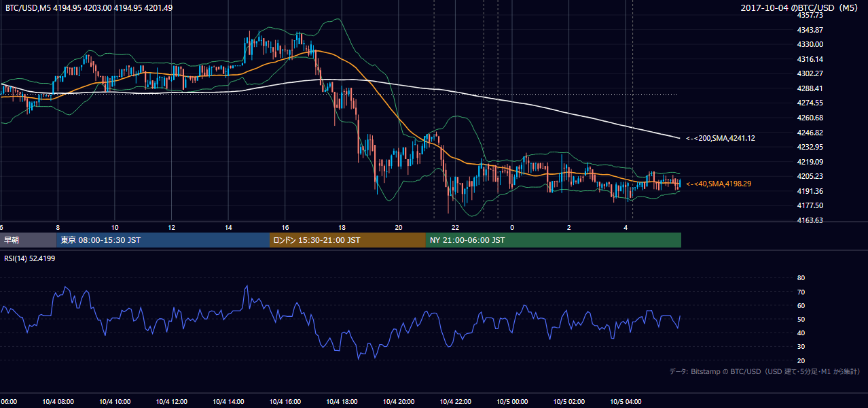Click the RSI 80 level label

click(801, 278)
